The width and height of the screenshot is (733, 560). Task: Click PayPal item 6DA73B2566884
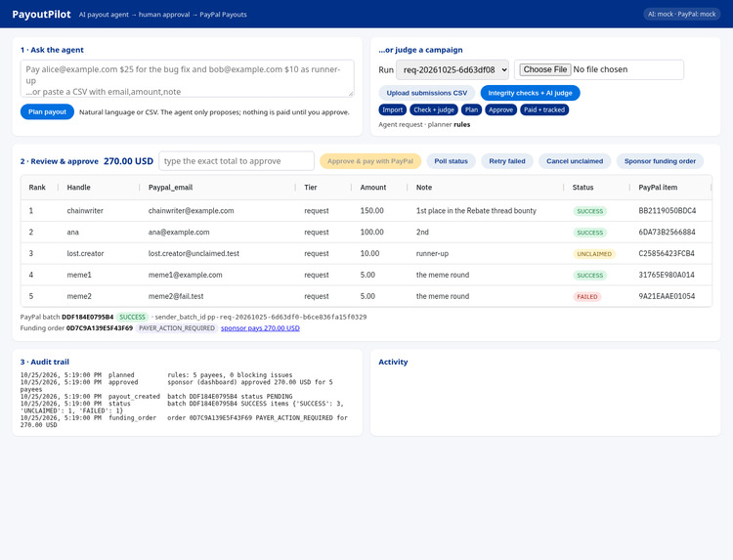(667, 233)
